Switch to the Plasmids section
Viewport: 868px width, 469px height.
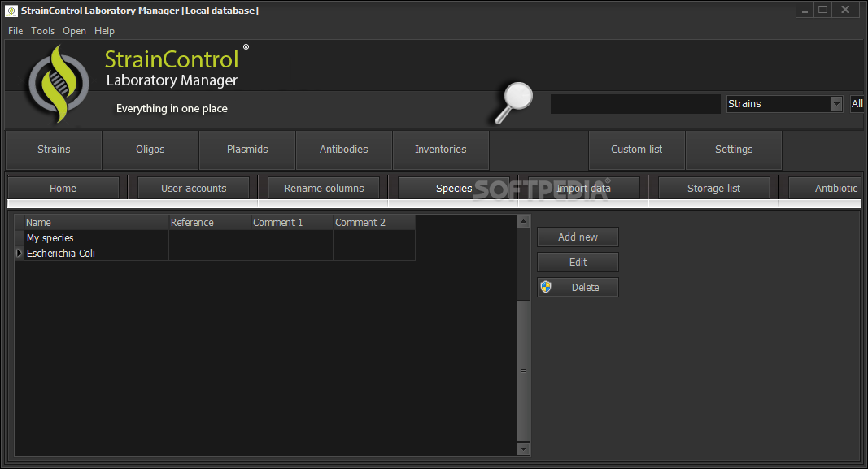247,150
